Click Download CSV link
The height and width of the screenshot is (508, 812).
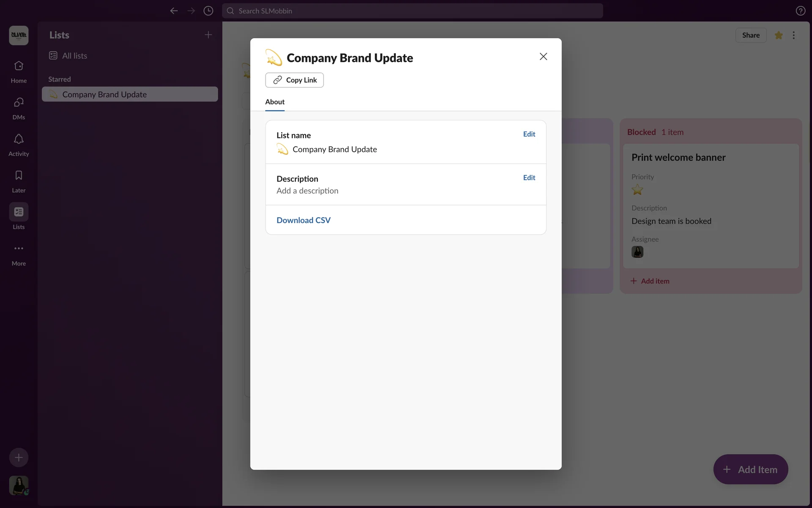[x=304, y=220]
